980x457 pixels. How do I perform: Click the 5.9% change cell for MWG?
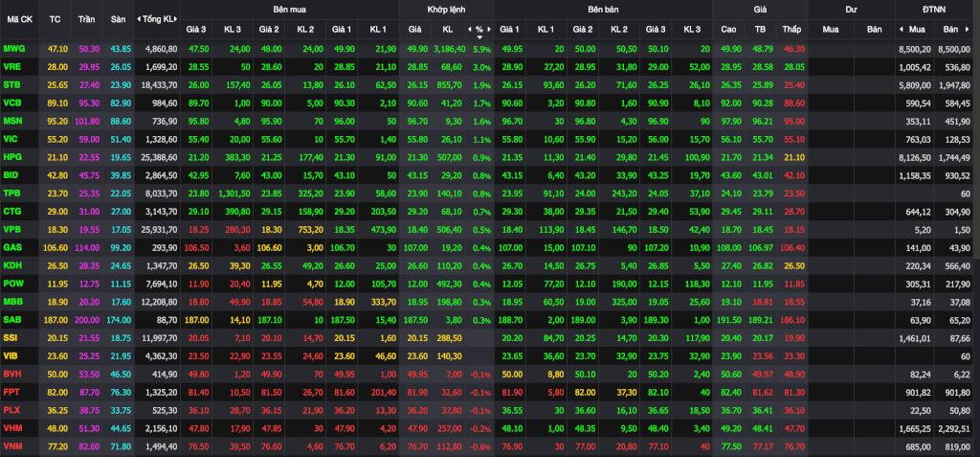point(481,48)
